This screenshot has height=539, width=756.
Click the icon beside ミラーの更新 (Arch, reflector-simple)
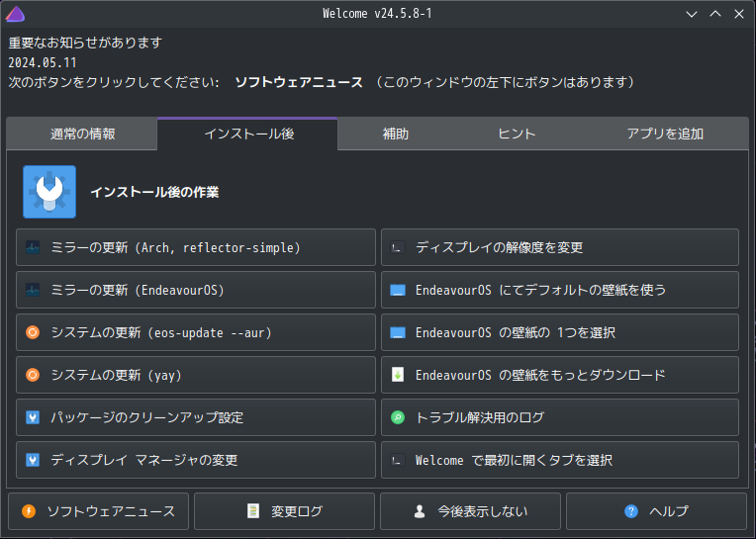(x=33, y=247)
